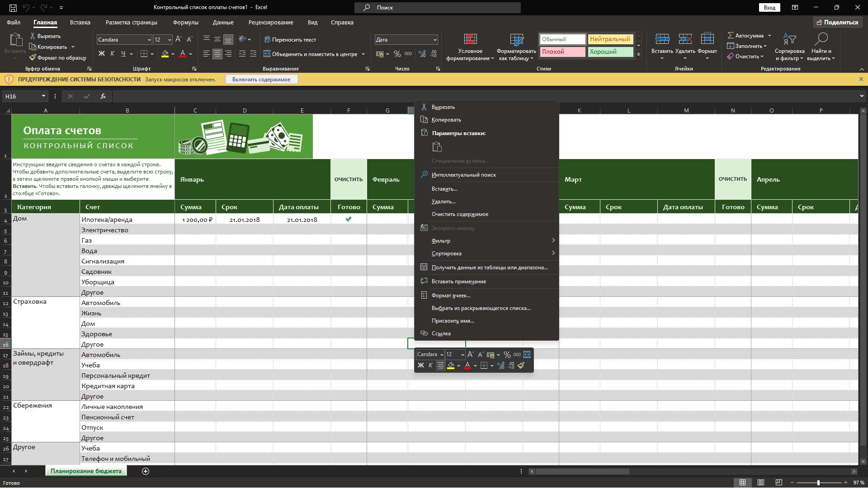Image resolution: width=868 pixels, height=488 pixels.
Task: Click Format as Table icon
Action: pyautogui.click(x=516, y=39)
